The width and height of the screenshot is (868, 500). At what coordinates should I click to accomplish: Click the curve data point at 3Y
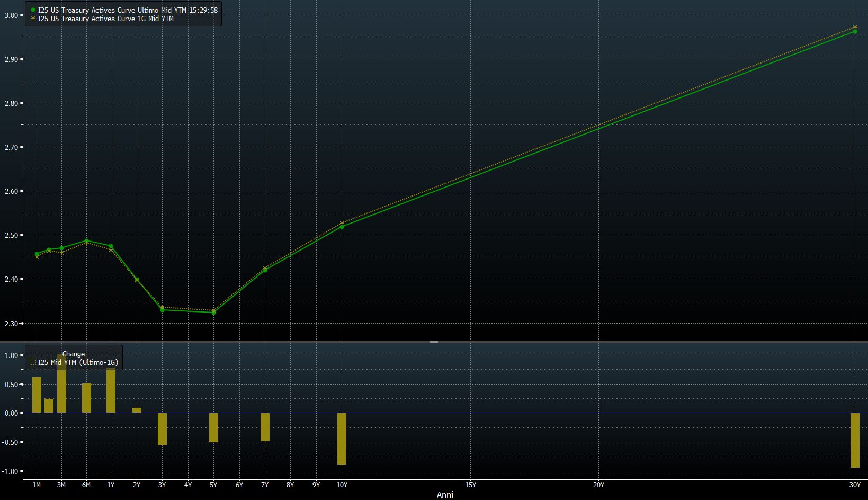coord(162,310)
